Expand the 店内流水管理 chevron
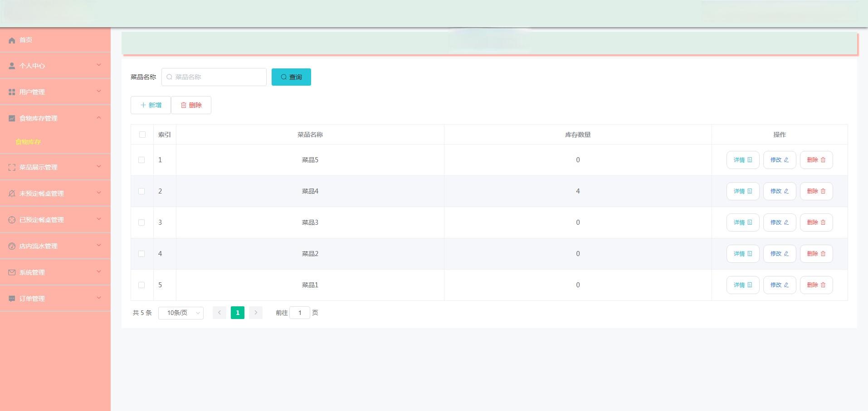The image size is (868, 411). click(99, 246)
